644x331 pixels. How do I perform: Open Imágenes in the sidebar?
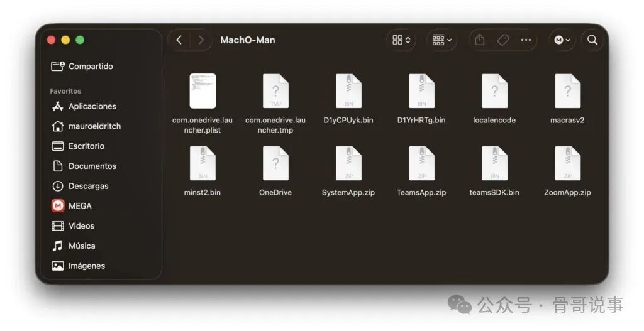(x=79, y=266)
